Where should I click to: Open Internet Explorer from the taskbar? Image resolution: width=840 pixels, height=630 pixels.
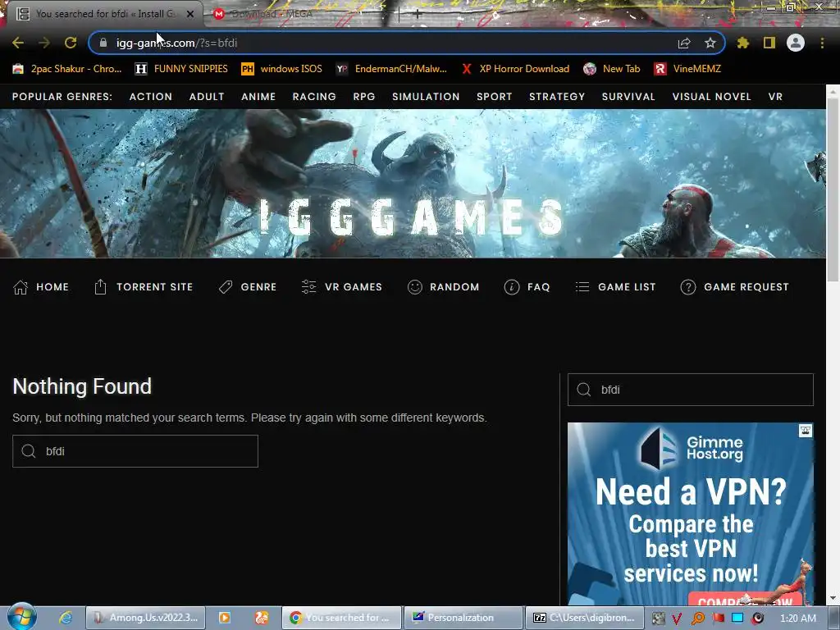(66, 618)
